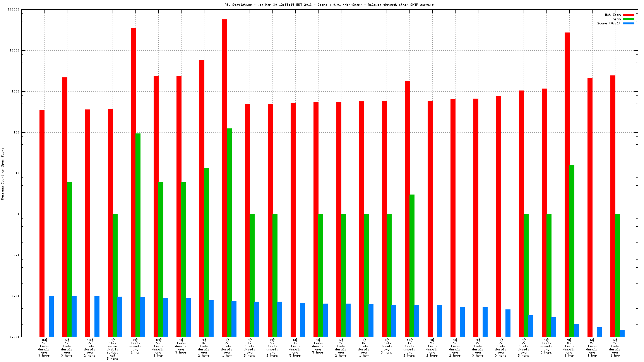Select the "Not Spam" legend label text
Viewport: 644px width, 362px height.
coord(613,15)
